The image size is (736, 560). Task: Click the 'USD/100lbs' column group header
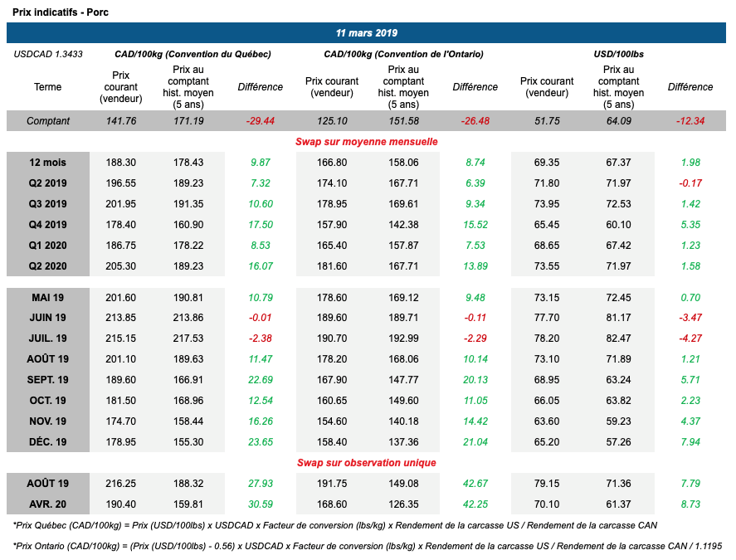[x=618, y=54]
